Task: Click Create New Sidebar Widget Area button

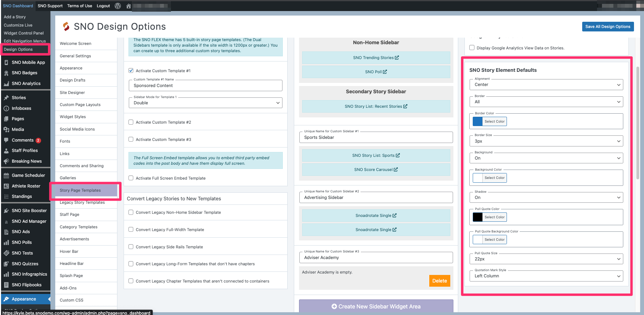Action: point(376,306)
